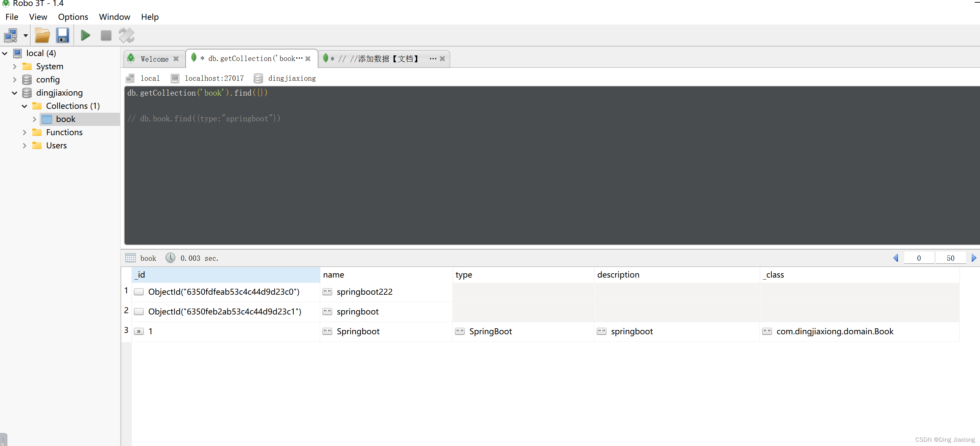The image size is (980, 446).
Task: Click the book table icon in results bar
Action: (x=131, y=258)
